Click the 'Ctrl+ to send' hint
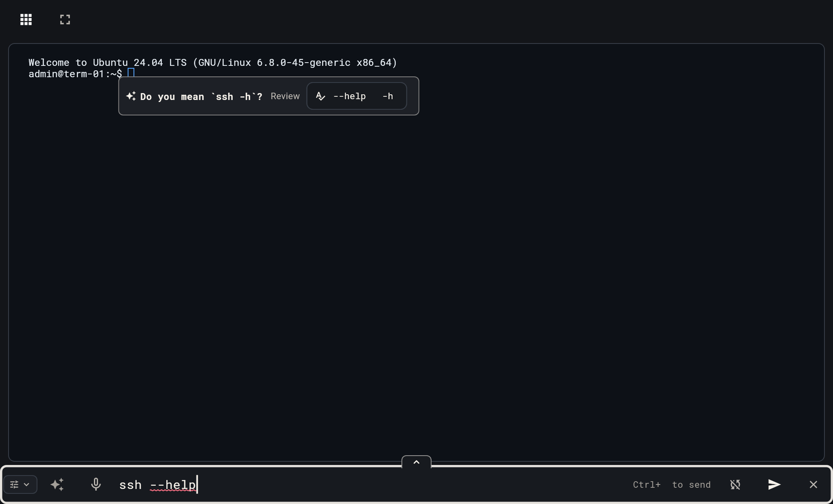Screen dimensions: 833x504 (672, 484)
